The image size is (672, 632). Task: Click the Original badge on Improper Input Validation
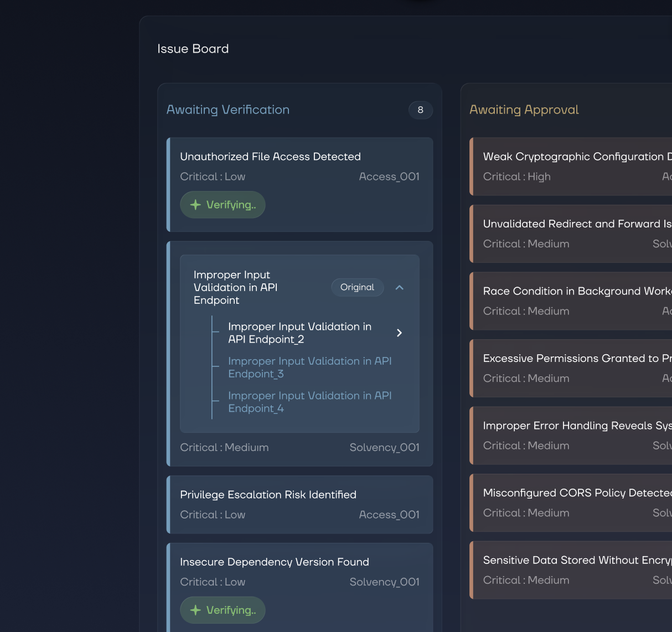coord(357,287)
